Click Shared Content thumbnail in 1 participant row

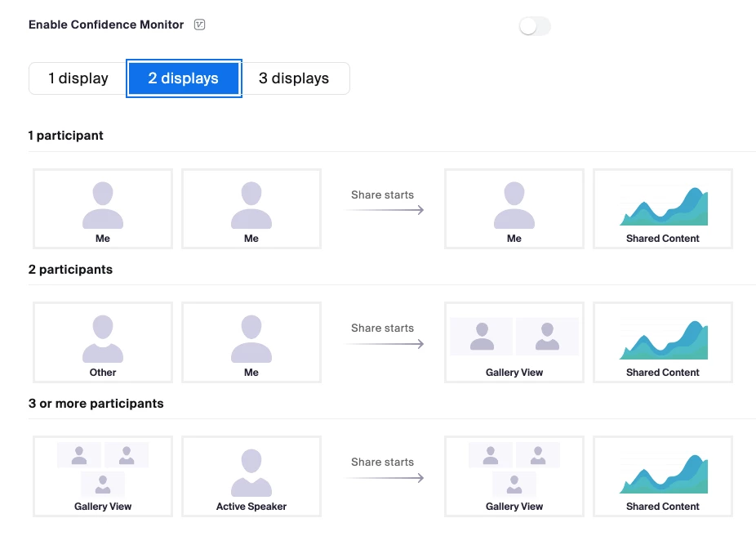point(663,209)
